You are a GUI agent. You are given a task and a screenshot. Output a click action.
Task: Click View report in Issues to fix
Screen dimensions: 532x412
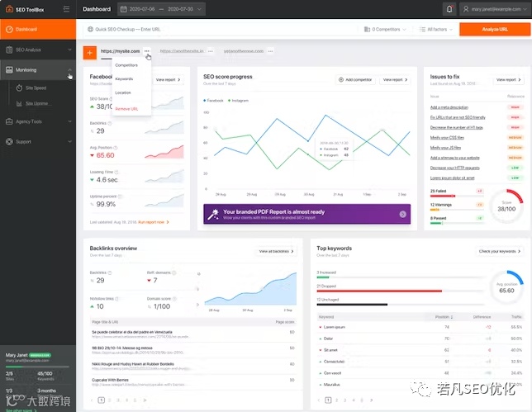coord(508,80)
